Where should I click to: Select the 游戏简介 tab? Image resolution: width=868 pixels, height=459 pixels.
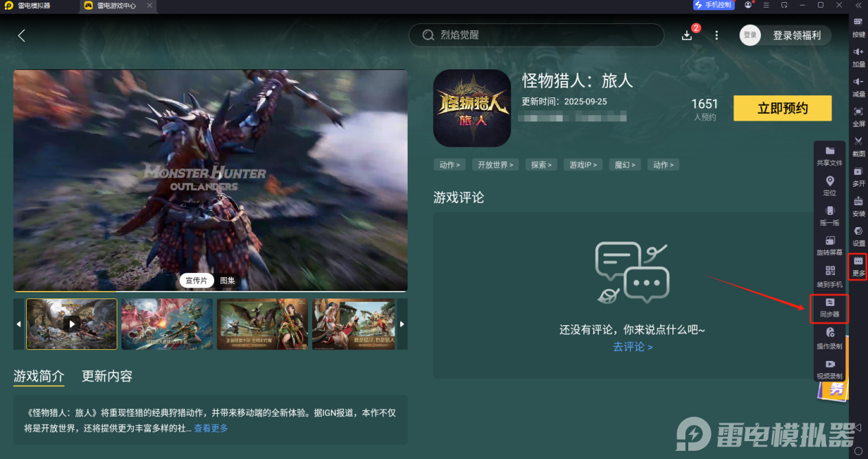[39, 376]
